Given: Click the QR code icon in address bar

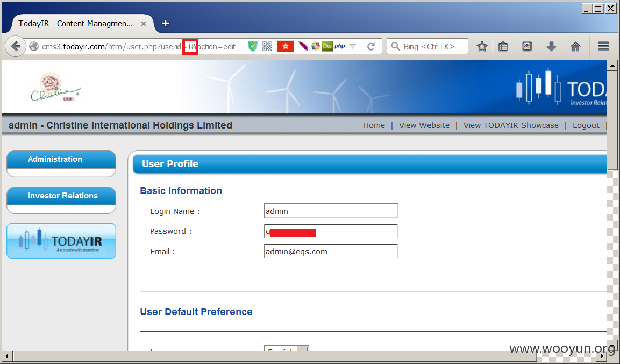Looking at the screenshot, I should coord(267,47).
